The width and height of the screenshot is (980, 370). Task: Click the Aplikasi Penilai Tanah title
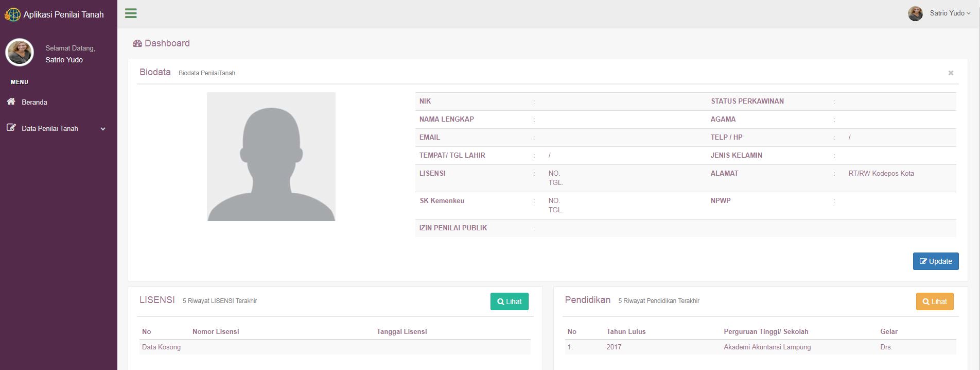click(x=63, y=14)
